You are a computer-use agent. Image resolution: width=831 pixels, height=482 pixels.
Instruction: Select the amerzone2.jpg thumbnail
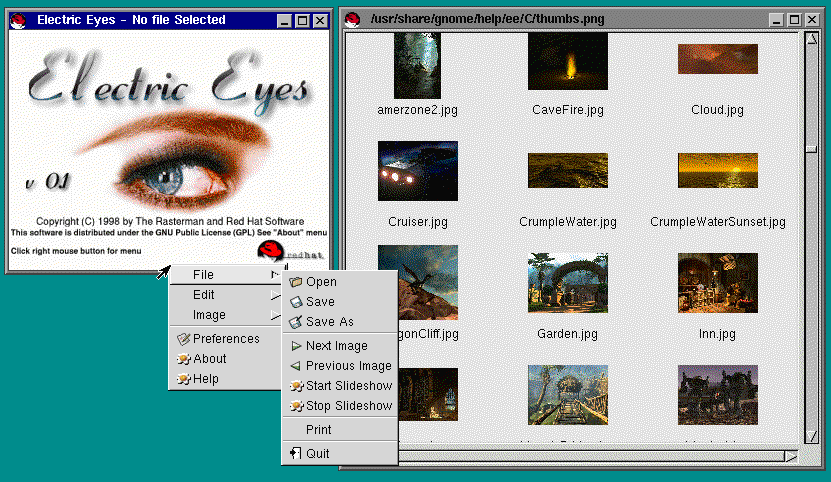point(417,66)
